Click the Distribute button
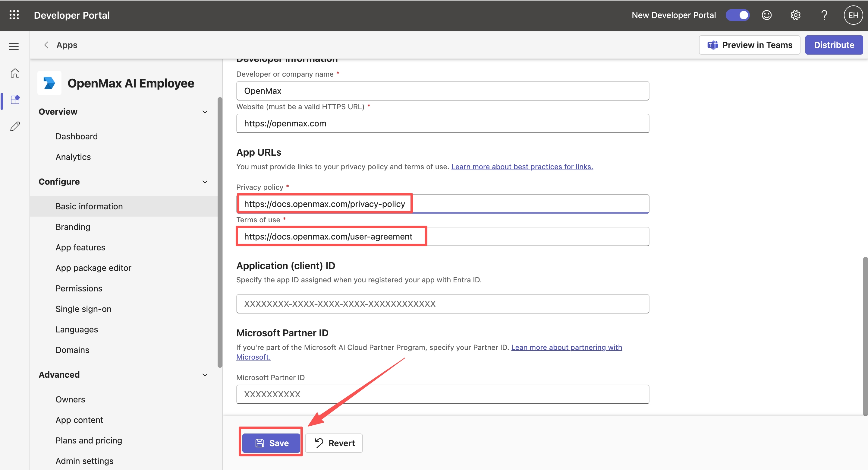This screenshot has height=470, width=868. (834, 45)
